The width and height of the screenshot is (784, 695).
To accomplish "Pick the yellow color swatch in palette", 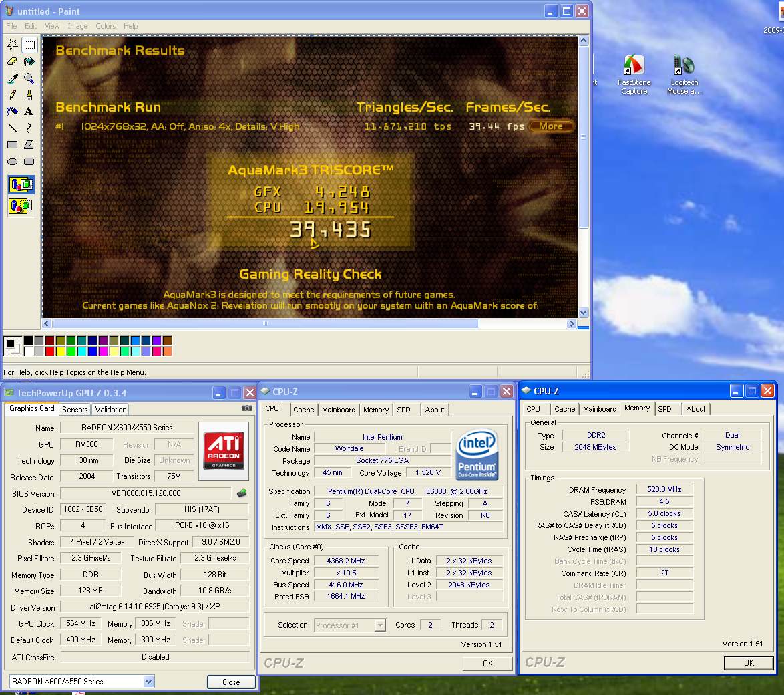I will (x=61, y=351).
